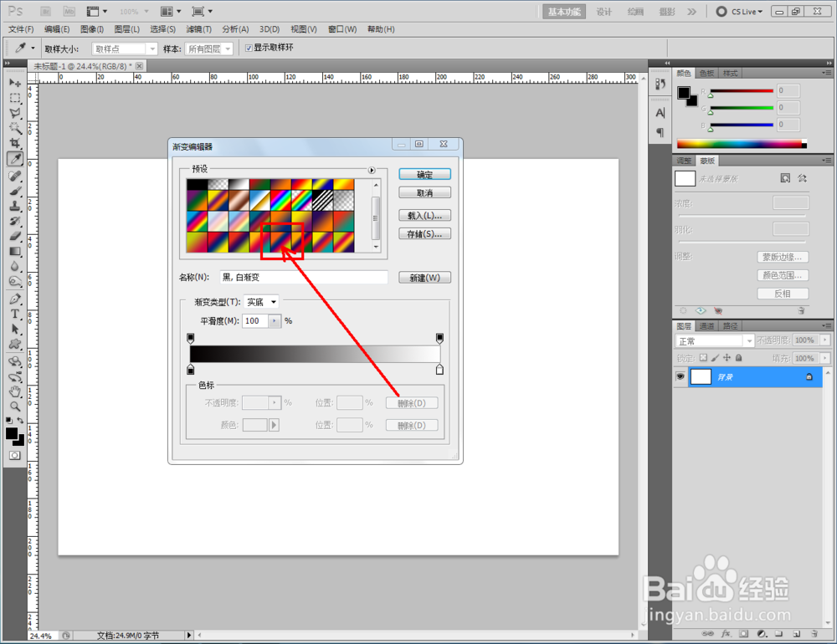837x644 pixels.
Task: Click the 存储(S)... button
Action: tap(425, 233)
